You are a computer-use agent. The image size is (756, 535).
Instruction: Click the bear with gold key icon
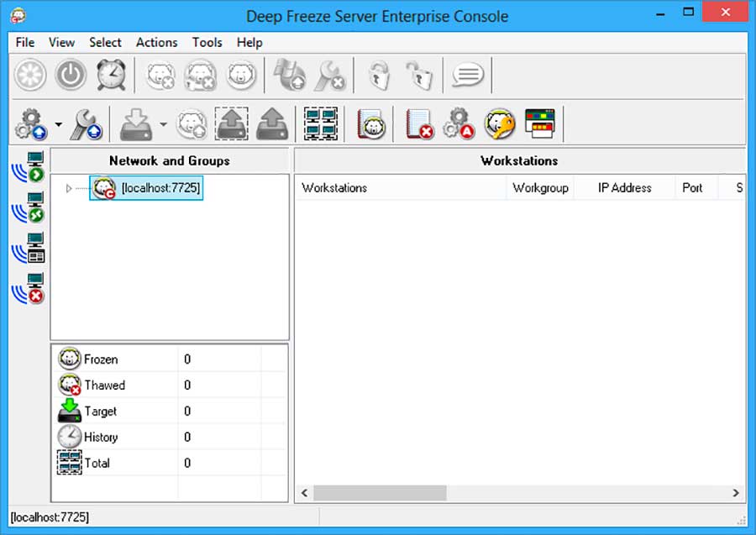(x=500, y=124)
